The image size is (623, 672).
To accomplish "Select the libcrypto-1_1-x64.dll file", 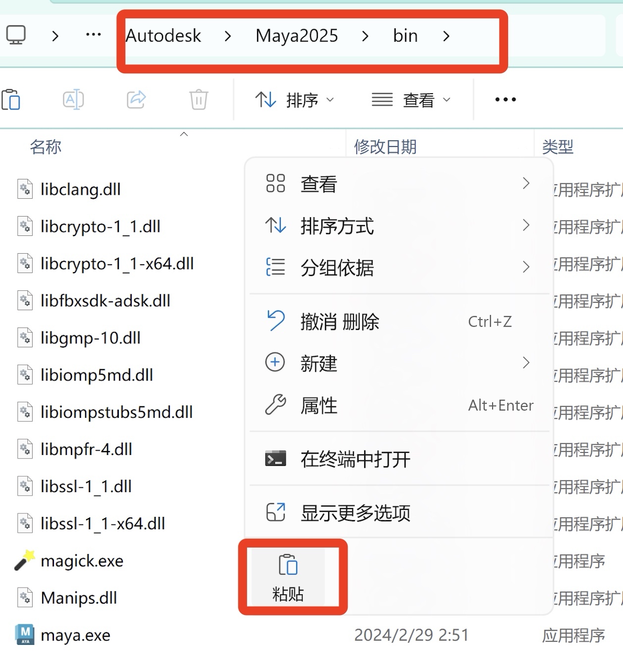I will tap(117, 264).
